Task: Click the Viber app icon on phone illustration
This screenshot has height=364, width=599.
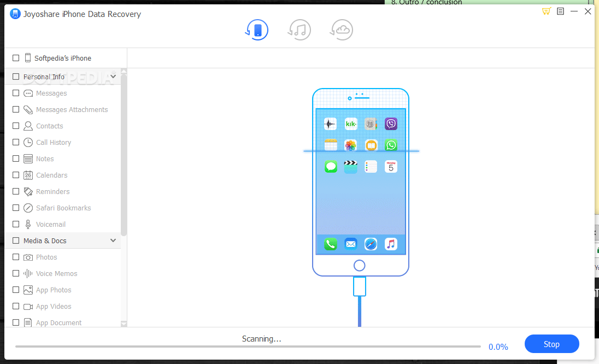Action: [391, 124]
